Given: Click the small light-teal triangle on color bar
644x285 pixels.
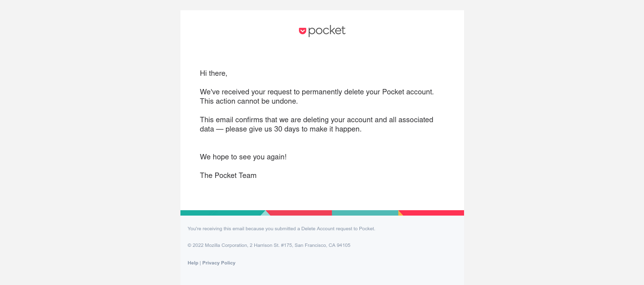Looking at the screenshot, I should point(266,214).
